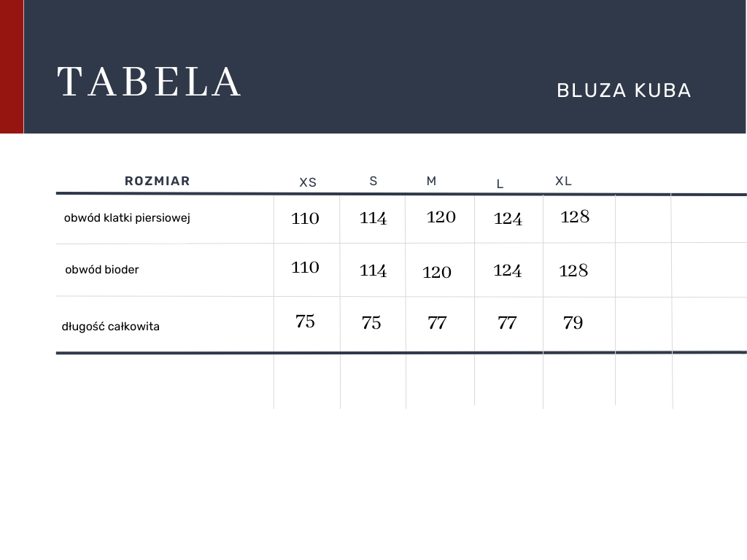Click the XS chest circumference value 110
The height and width of the screenshot is (560, 747).
(x=305, y=218)
